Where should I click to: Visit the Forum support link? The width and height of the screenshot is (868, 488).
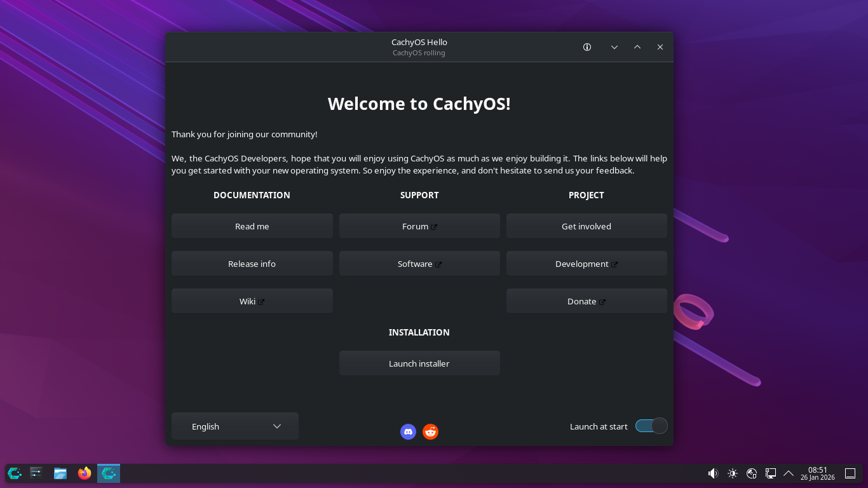click(419, 226)
